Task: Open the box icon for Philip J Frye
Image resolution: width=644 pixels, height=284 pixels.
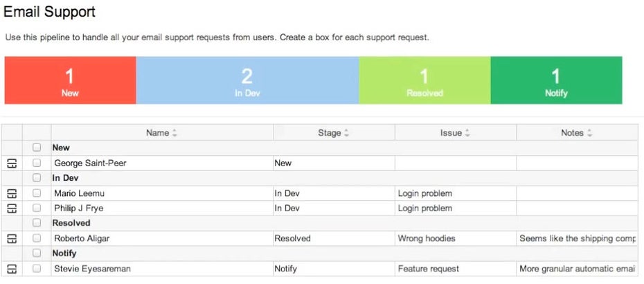Action: pyautogui.click(x=12, y=208)
